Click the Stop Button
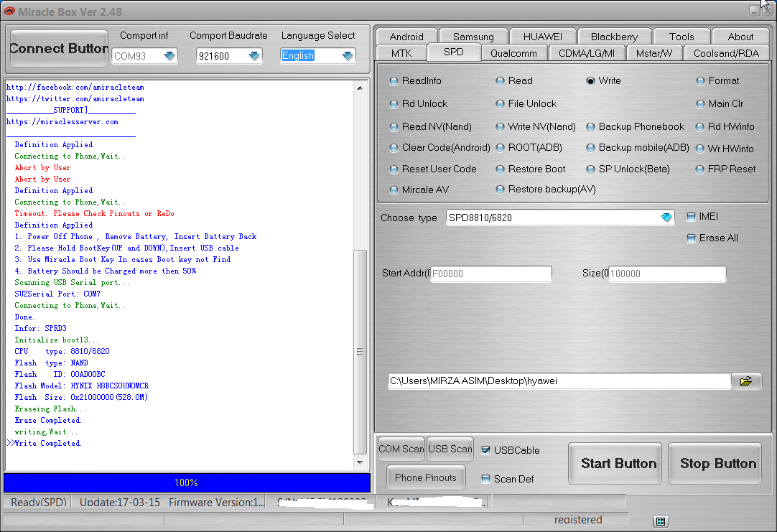The width and height of the screenshot is (777, 532). 715,464
